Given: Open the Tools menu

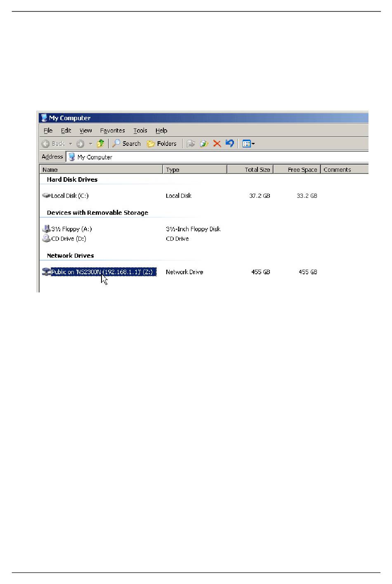Looking at the screenshot, I should tap(140, 131).
